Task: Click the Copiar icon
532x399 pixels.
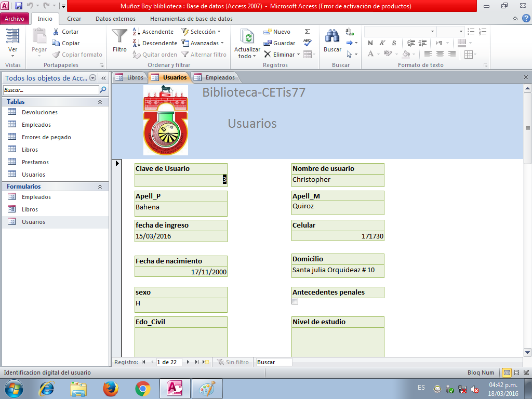Action: pos(56,43)
